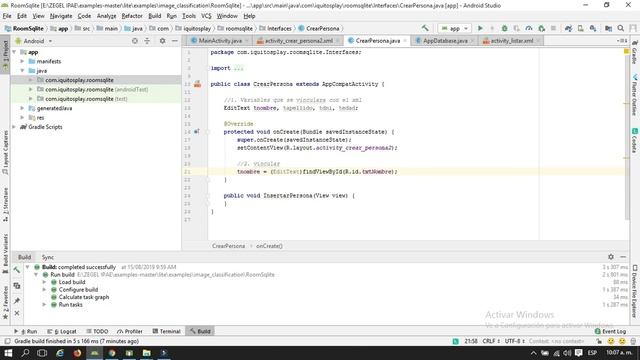The image size is (640, 360).
Task: Open the Gradle side panel
Action: [x=635, y=52]
